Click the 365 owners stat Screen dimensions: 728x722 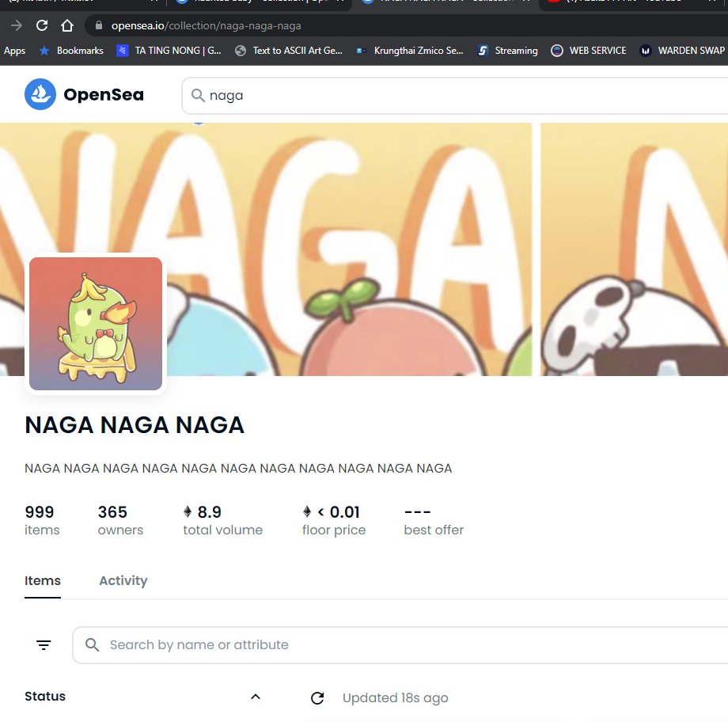120,520
